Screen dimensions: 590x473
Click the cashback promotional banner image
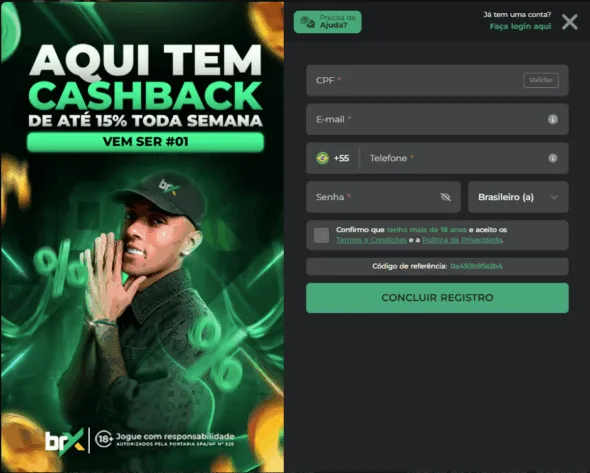pos(142,236)
